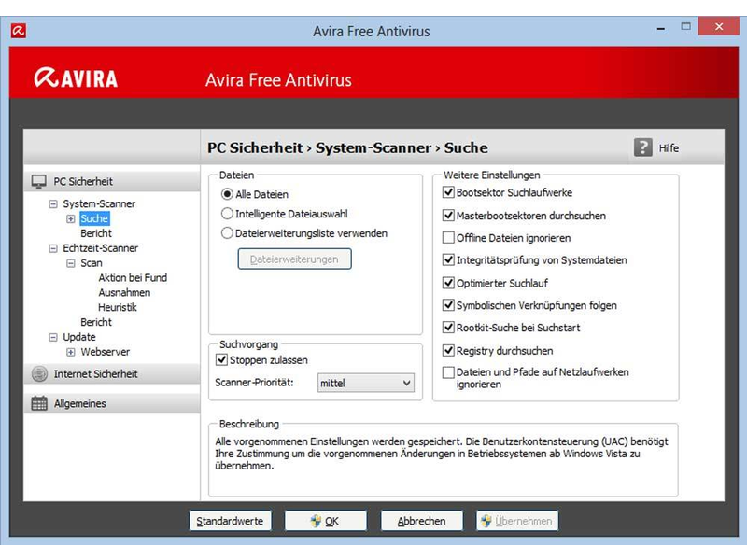
Task: Collapse the Scan tree node
Action: (x=71, y=263)
